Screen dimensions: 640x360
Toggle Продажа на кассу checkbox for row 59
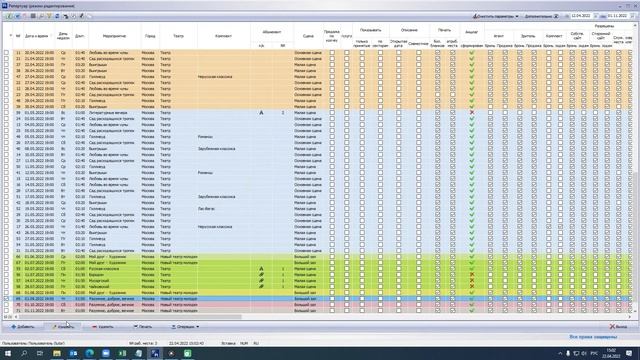[x=332, y=112]
